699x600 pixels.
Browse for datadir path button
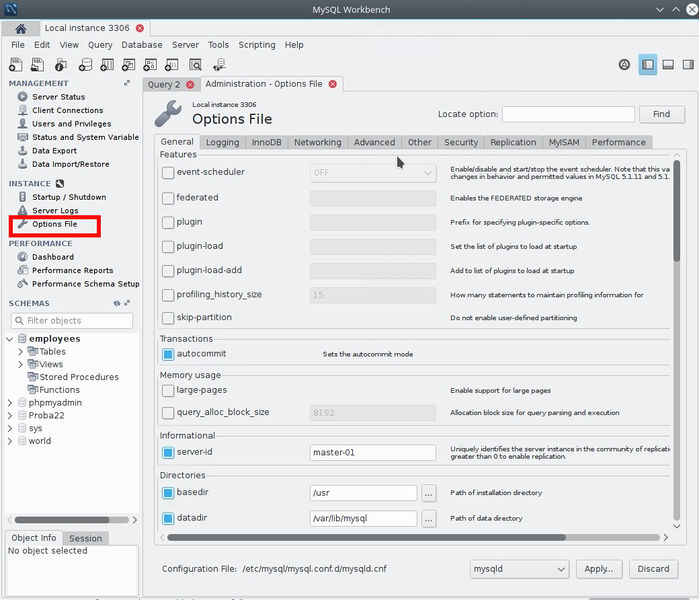[428, 519]
